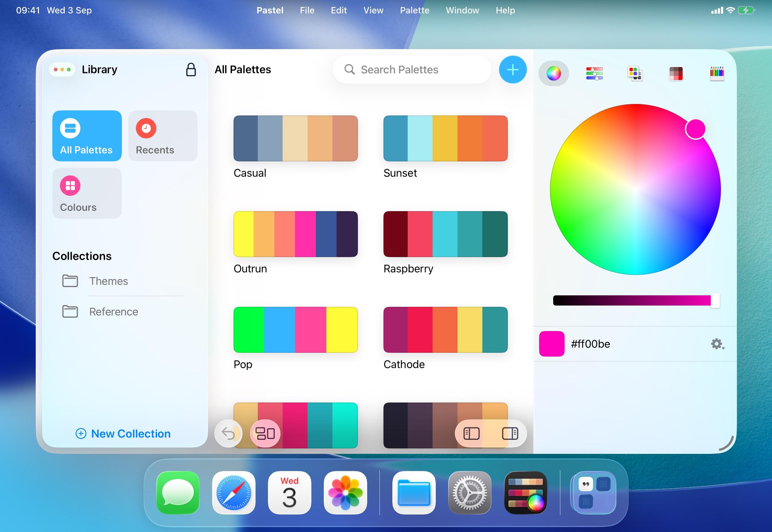Open the Raspberry palette

(446, 234)
